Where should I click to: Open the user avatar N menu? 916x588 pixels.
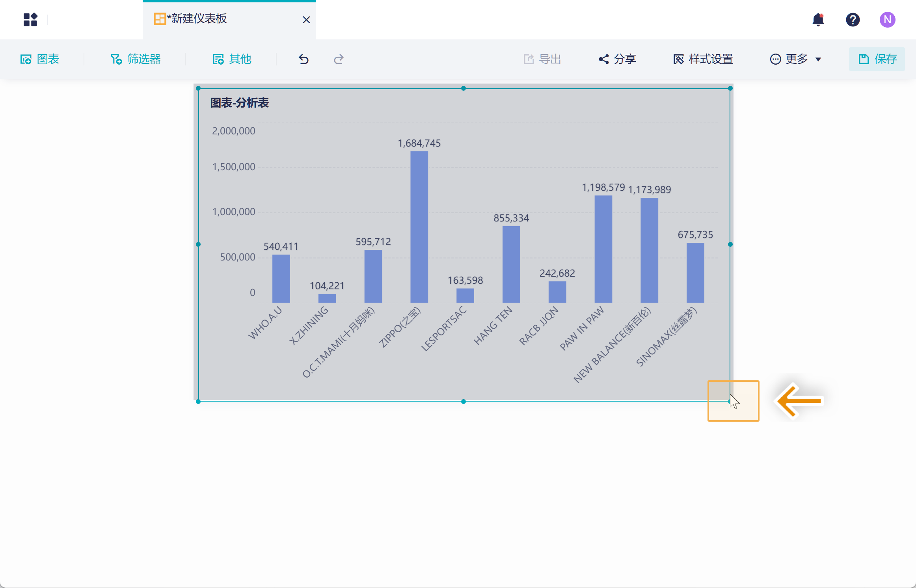point(888,20)
